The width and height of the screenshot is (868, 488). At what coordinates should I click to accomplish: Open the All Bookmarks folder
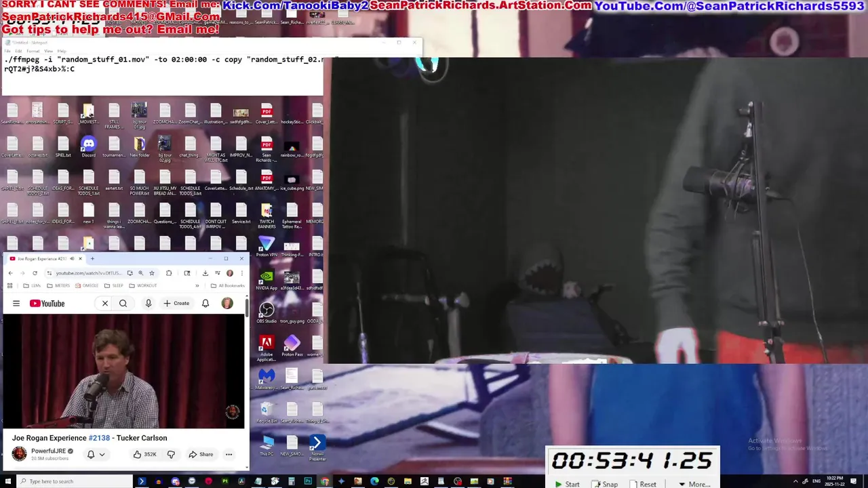coord(227,285)
